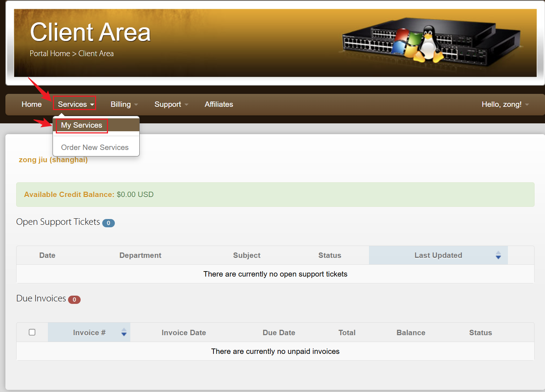
Task: Click the Due Invoices count badge
Action: click(74, 300)
